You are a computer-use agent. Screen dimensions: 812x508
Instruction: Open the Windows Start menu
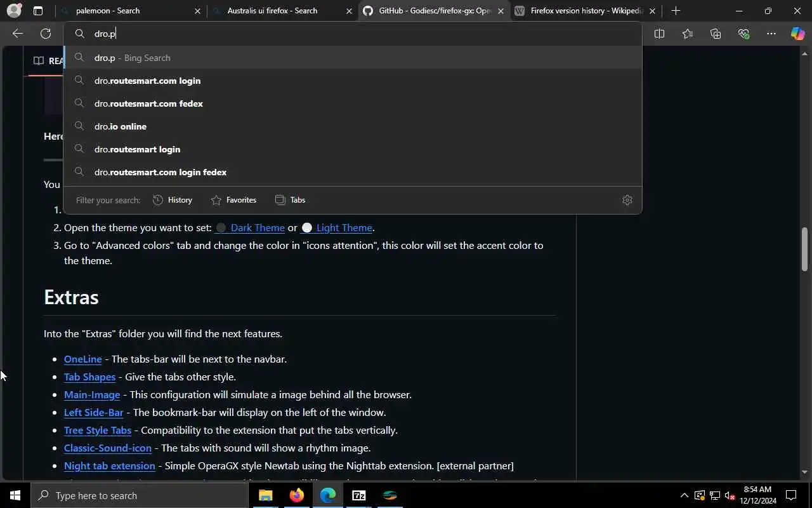coord(15,495)
